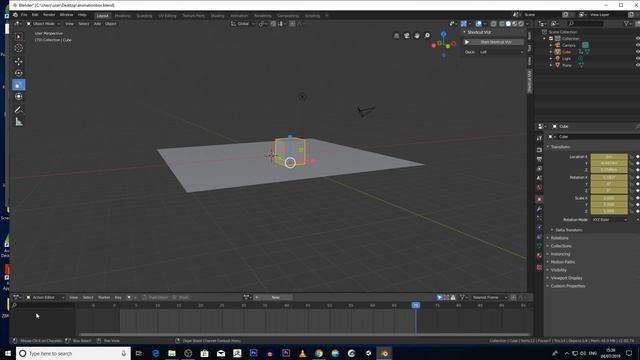Click the zoom view magnifier icon
Screen dimensions: 640x360
(427, 36)
